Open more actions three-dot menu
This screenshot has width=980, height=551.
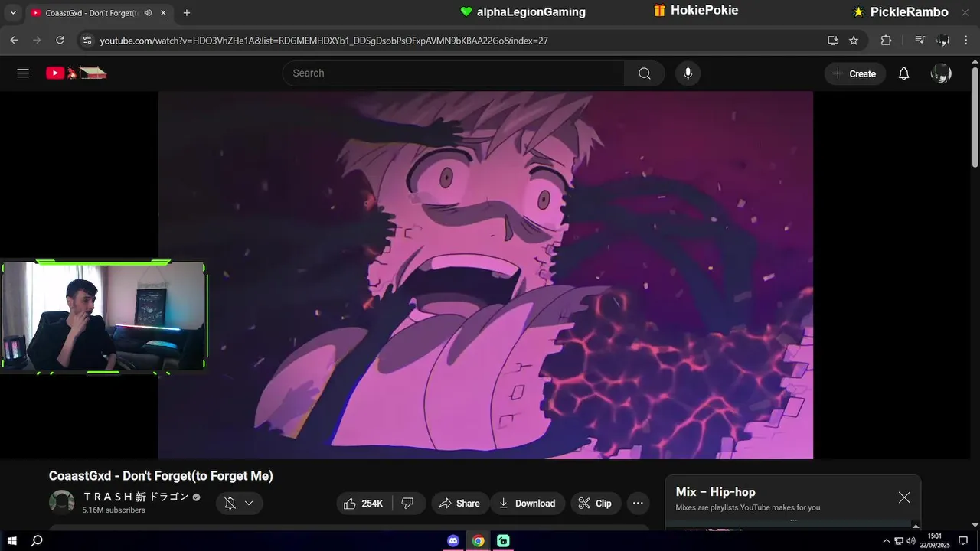(638, 503)
